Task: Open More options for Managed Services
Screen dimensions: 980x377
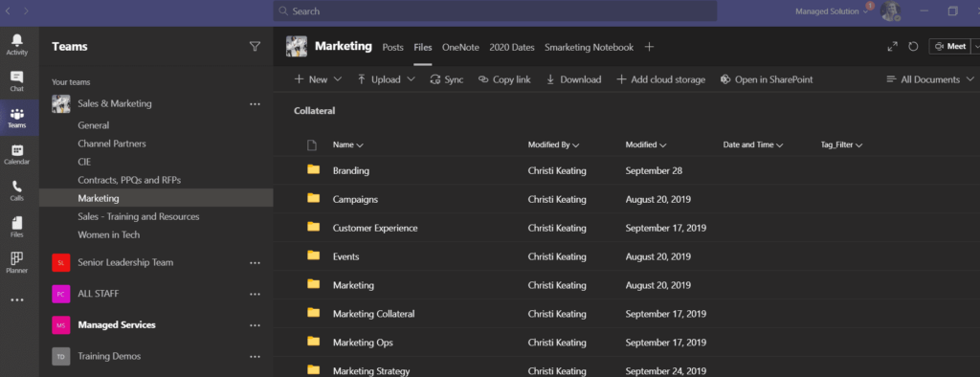Action: click(x=255, y=325)
